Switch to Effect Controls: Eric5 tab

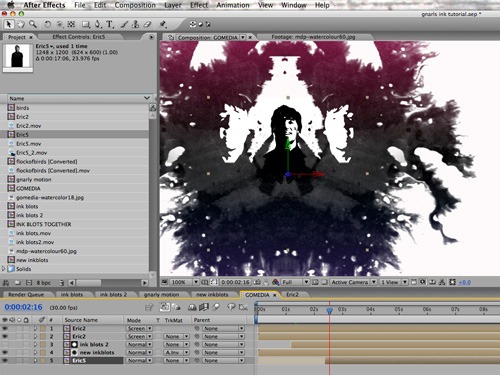click(x=79, y=37)
